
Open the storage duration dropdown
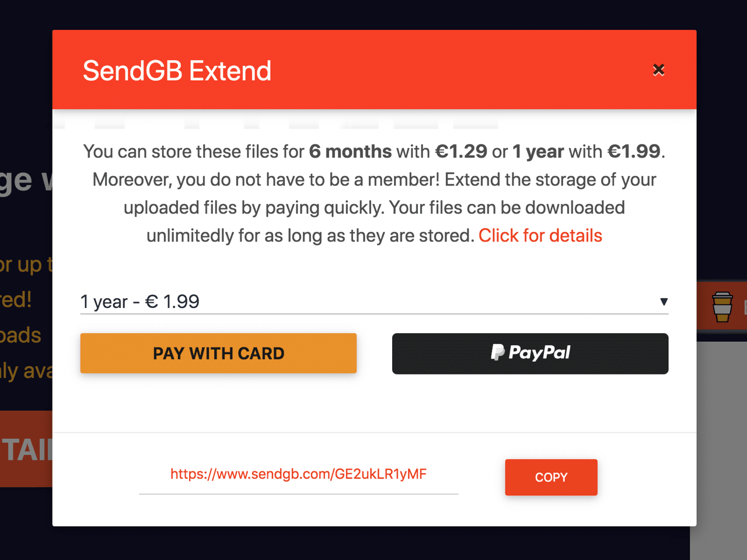click(373, 302)
